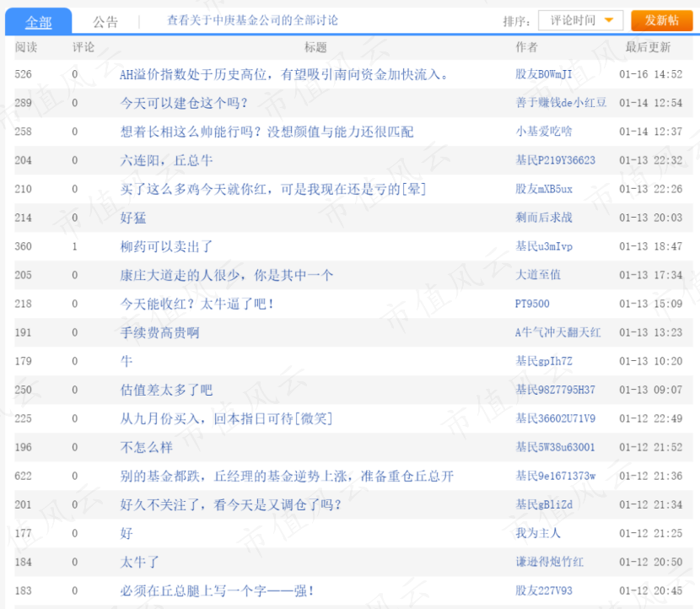This screenshot has height=609, width=700.
Task: Open post 从九月份买入，回本指日可待
Action: [226, 418]
